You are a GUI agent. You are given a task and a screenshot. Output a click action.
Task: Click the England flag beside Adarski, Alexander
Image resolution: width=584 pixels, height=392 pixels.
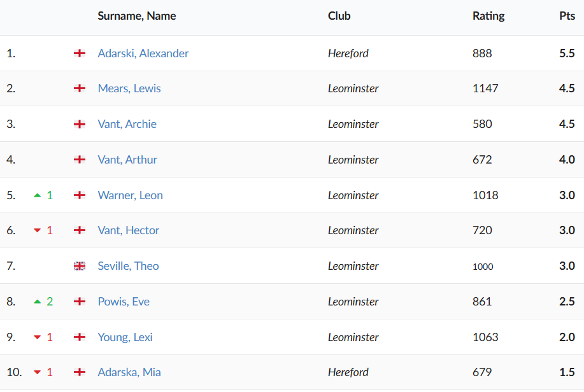pos(80,53)
